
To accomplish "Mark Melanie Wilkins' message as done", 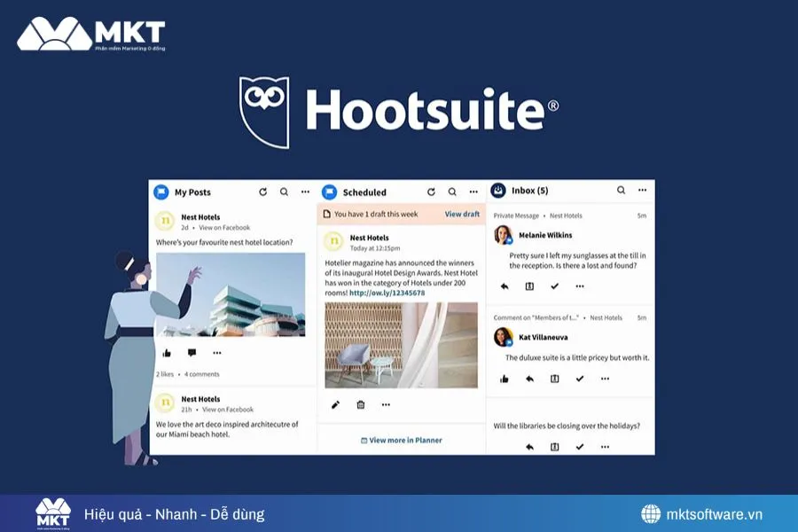I will (x=554, y=286).
